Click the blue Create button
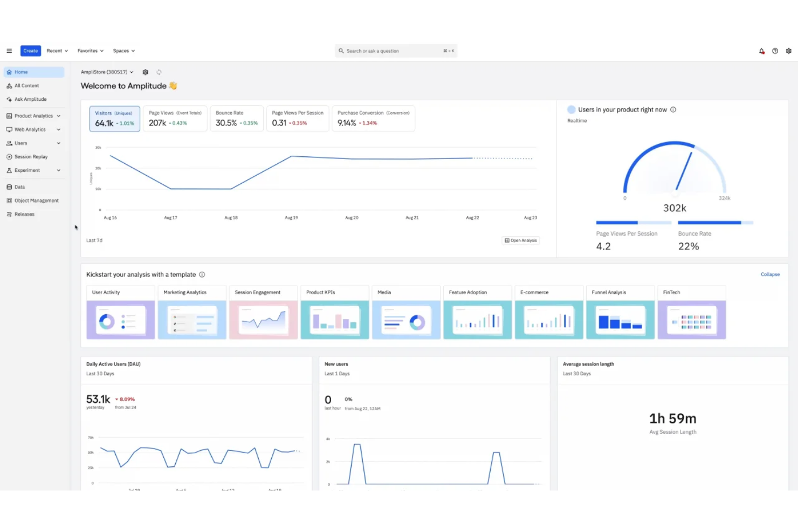The image size is (798, 532). 31,51
